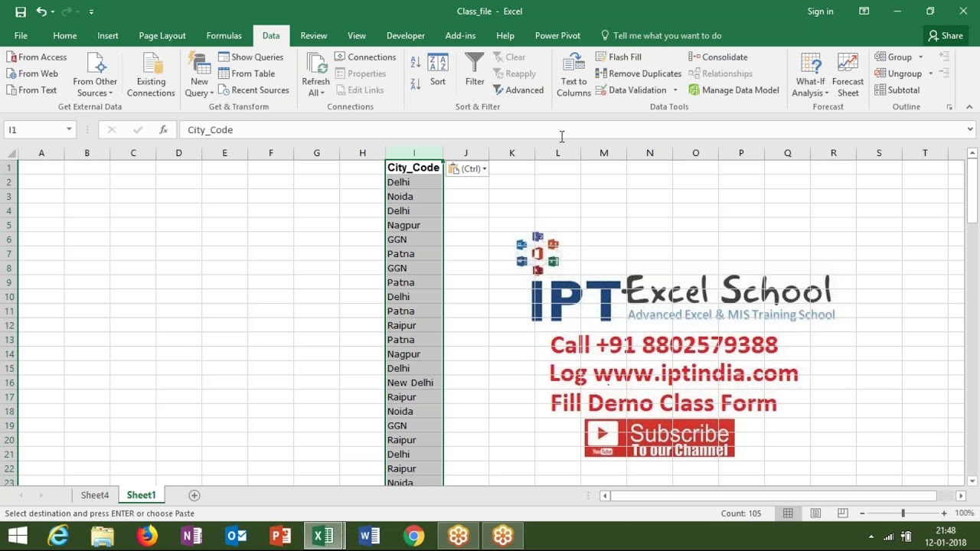Click Subtotal in Outline group
Image resolution: width=980 pixels, height=551 pixels.
pos(897,90)
